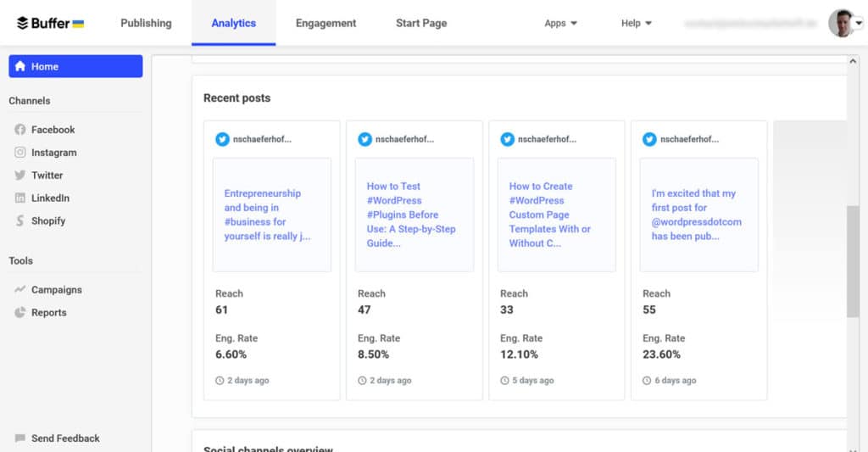Click the Reach value 47

point(364,310)
